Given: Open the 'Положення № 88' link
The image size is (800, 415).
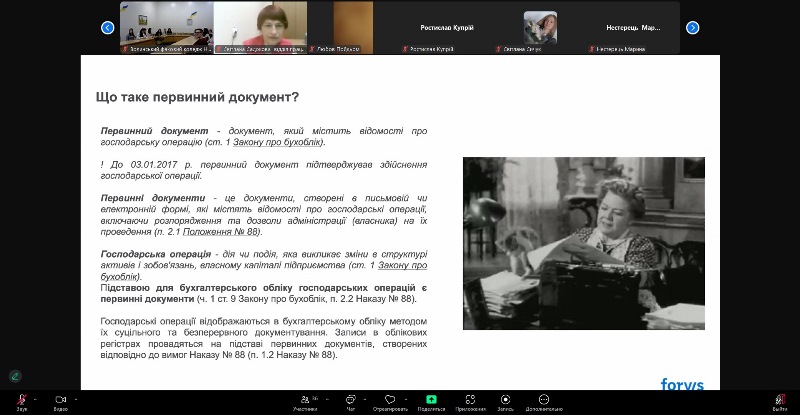Looking at the screenshot, I should pos(220,232).
